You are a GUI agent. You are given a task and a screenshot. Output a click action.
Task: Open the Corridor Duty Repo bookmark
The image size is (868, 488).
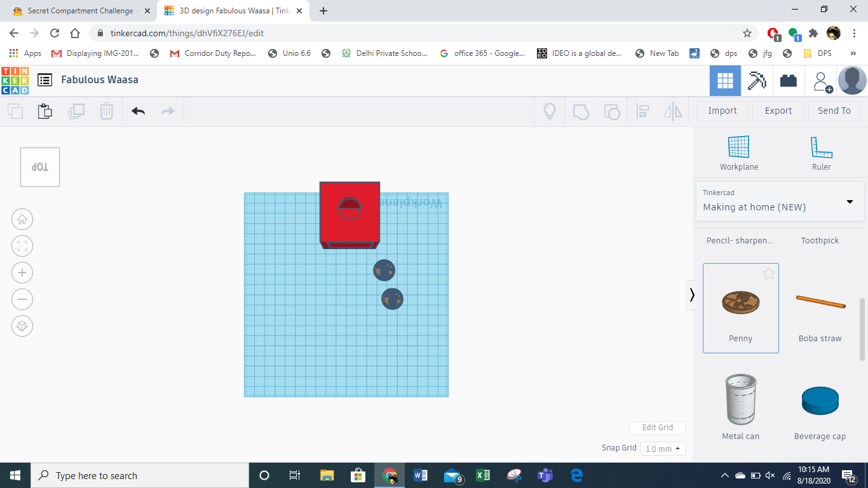[213, 53]
